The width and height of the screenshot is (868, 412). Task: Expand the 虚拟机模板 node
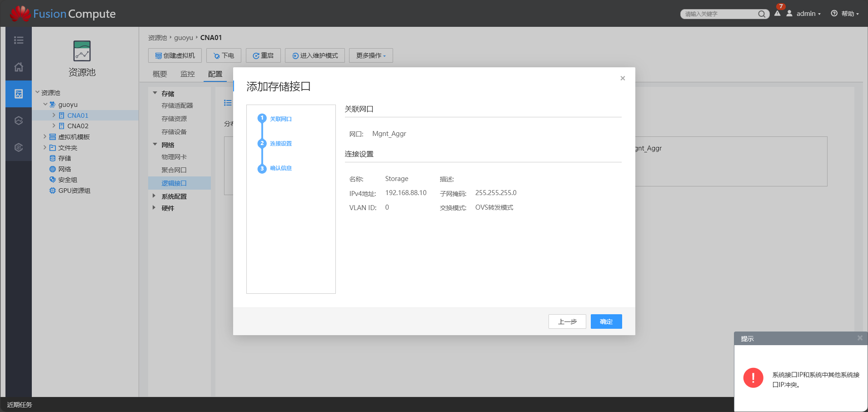tap(45, 136)
